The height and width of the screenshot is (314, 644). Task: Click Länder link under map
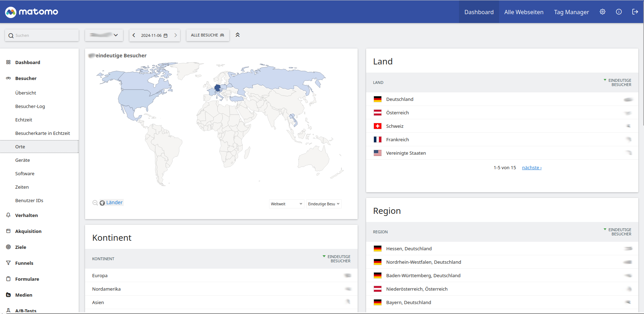(114, 202)
